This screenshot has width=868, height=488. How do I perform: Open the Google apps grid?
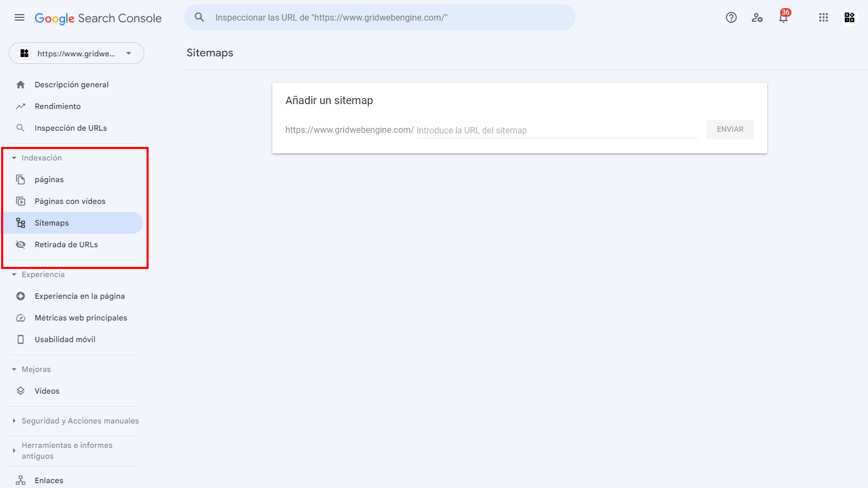824,17
